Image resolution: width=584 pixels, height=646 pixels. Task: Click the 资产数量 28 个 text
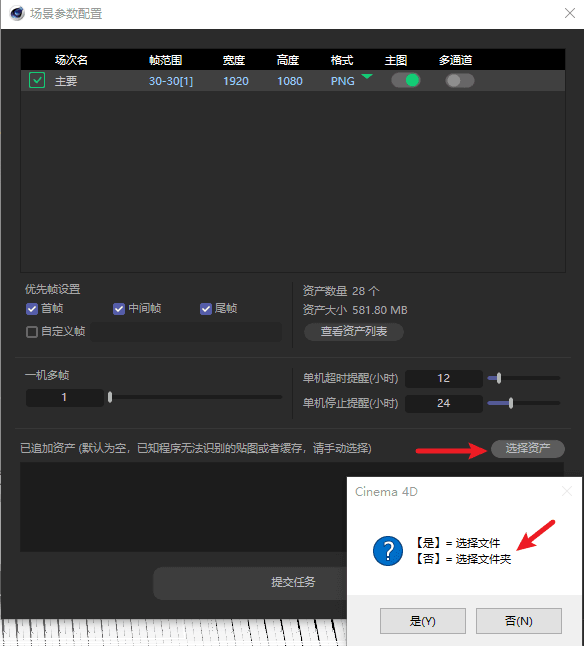[341, 291]
